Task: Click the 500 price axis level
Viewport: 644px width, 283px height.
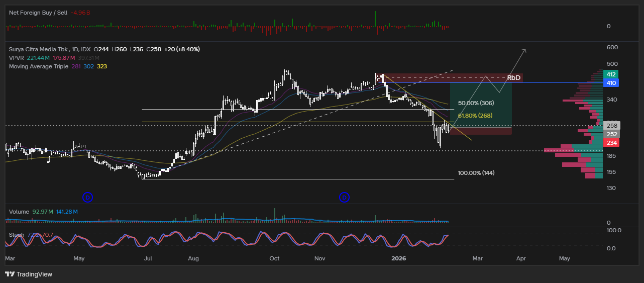Action: [x=612, y=64]
